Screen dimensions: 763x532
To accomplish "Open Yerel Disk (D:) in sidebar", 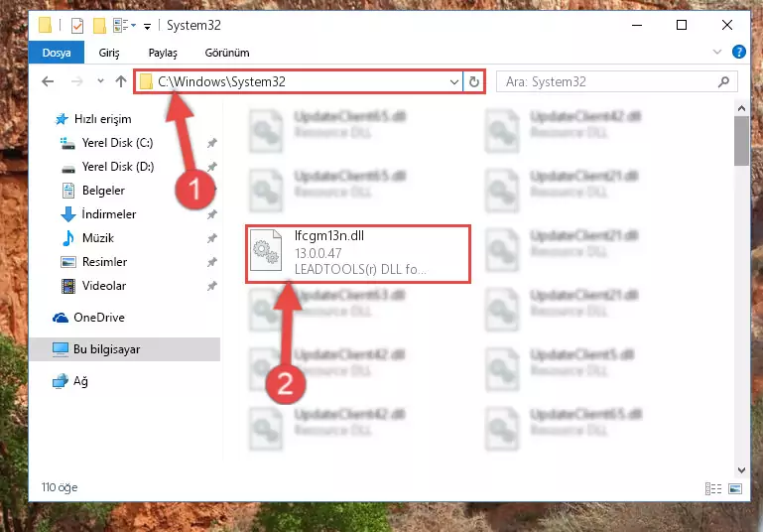I will [x=118, y=167].
